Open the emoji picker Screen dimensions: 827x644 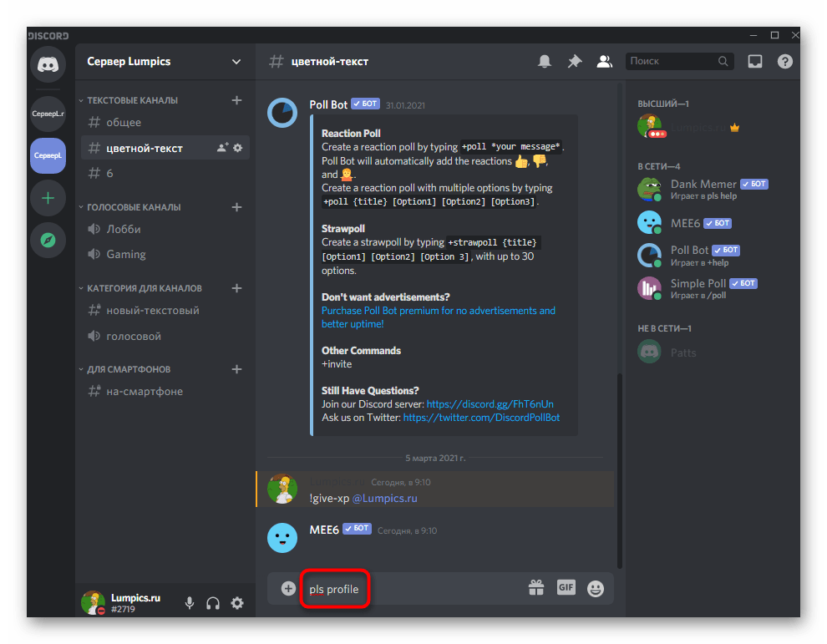pyautogui.click(x=596, y=588)
